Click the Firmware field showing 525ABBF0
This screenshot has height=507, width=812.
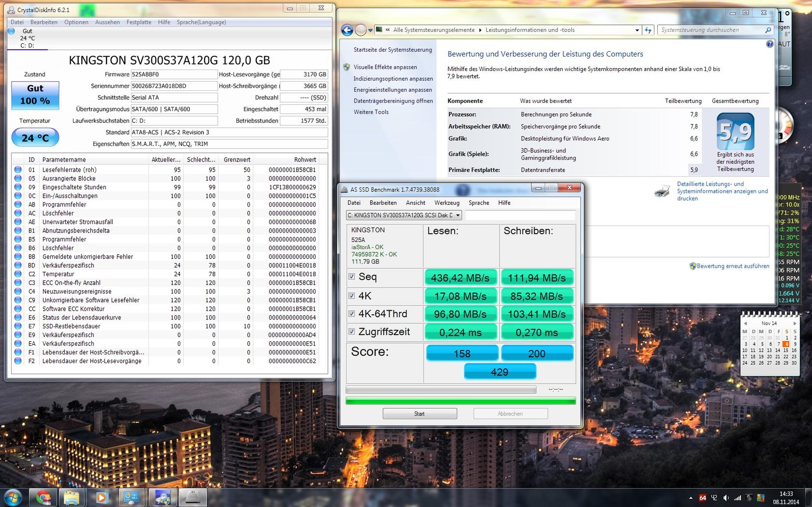click(x=174, y=74)
